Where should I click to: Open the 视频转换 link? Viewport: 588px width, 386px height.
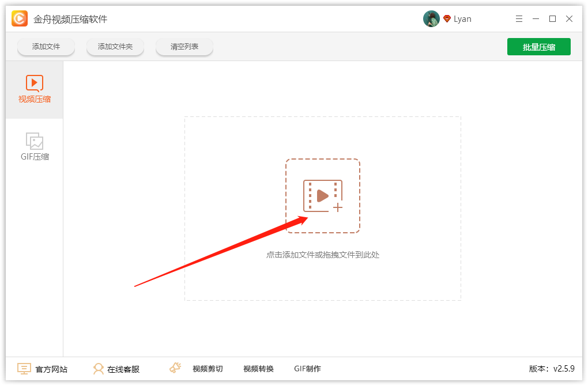(258, 369)
